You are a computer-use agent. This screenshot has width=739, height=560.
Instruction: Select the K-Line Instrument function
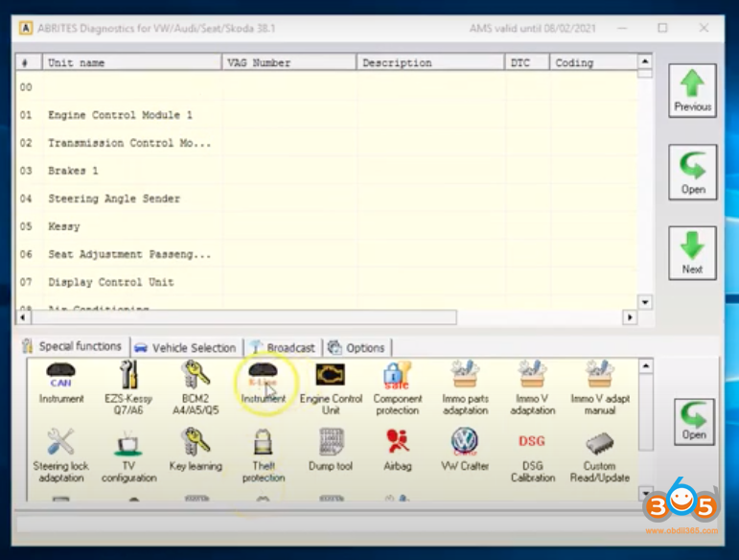(263, 383)
